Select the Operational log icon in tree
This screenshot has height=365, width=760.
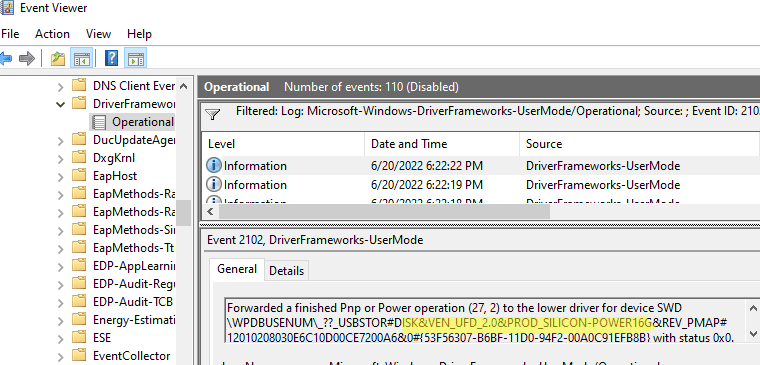click(x=99, y=122)
